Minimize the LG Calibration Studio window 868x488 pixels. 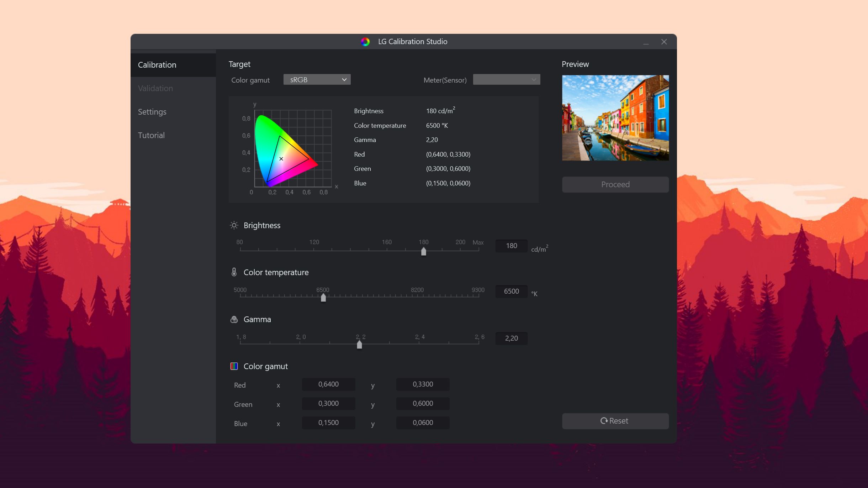[646, 42]
